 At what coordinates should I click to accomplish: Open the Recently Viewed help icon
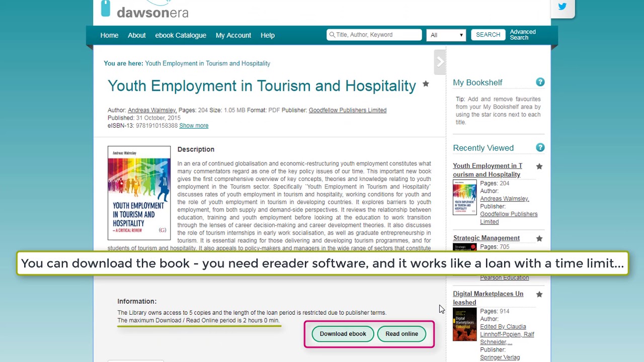[540, 147]
